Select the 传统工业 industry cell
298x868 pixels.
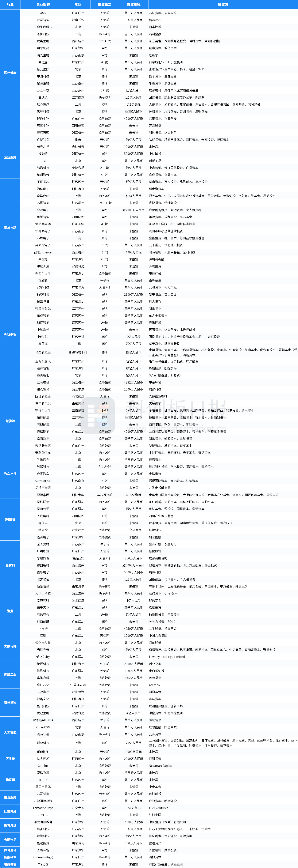(10, 675)
